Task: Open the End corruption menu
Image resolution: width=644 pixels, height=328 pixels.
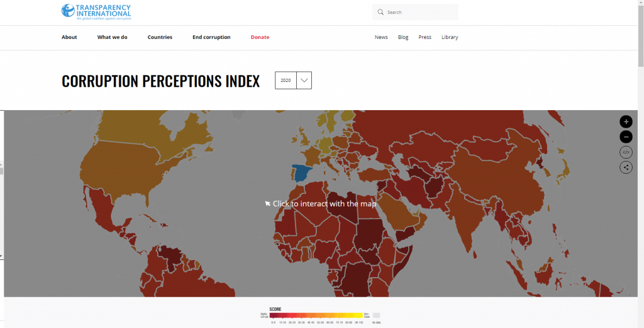Action: [x=211, y=37]
